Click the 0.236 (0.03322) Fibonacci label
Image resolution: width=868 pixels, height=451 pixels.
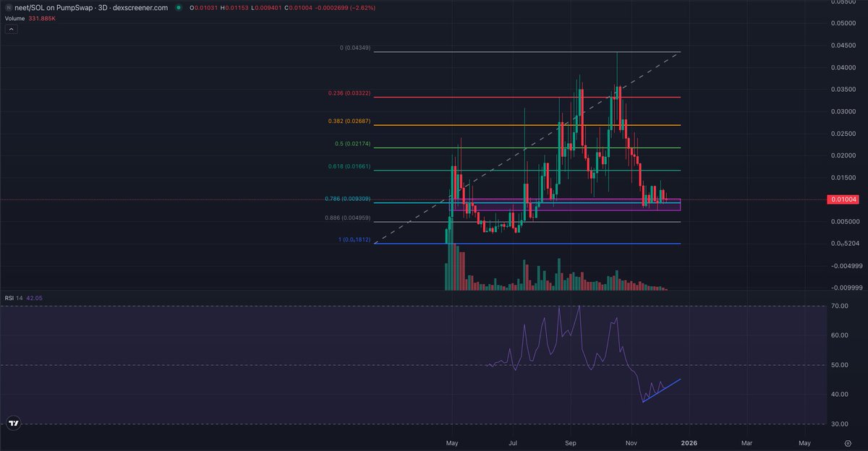[x=348, y=93]
